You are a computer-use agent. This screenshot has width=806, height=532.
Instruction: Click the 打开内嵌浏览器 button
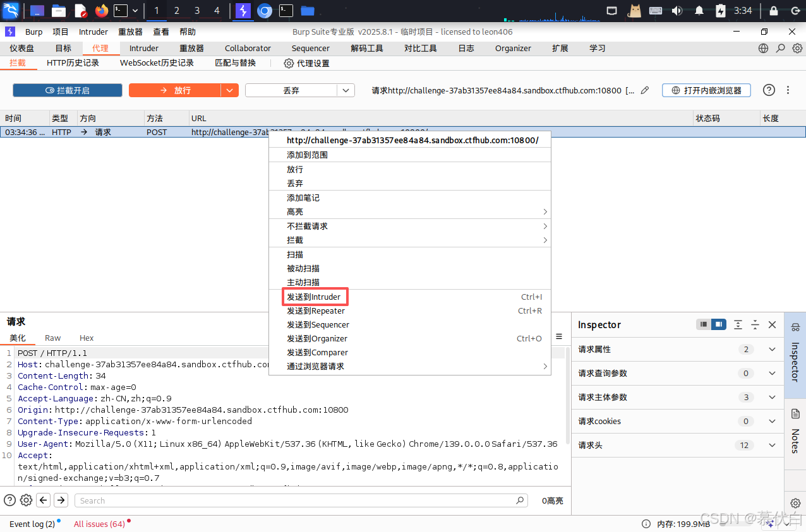pos(706,90)
